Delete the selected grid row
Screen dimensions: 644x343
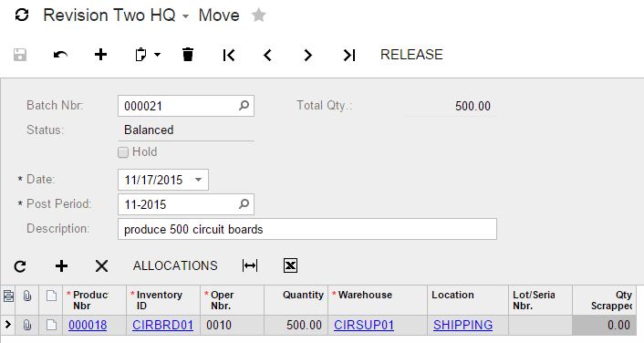(x=101, y=266)
